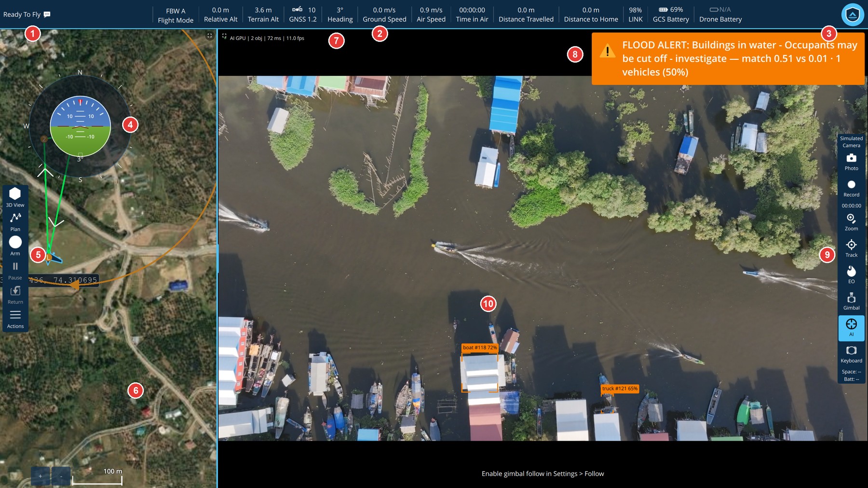This screenshot has height=488, width=868.
Task: Click the attitude indicator compass
Action: pos(80,126)
